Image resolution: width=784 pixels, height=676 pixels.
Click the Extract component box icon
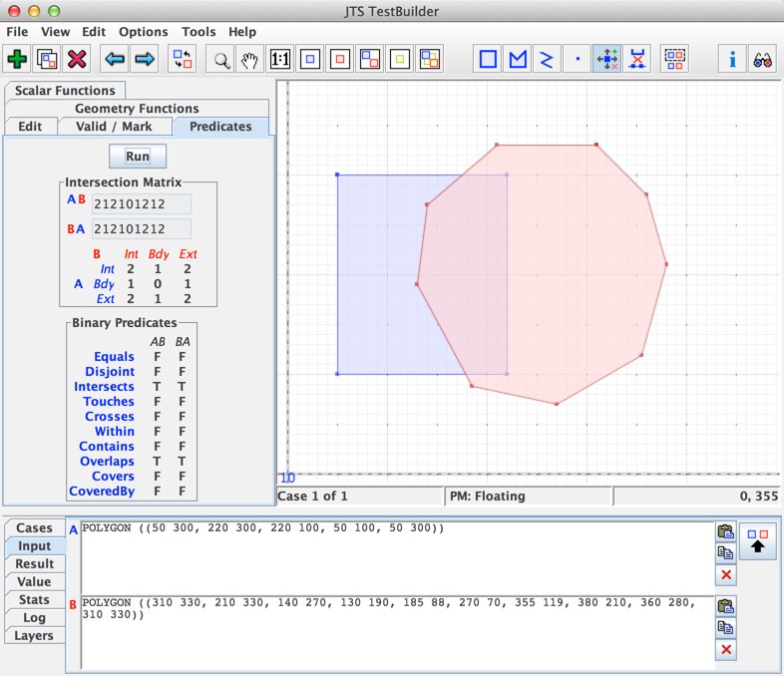click(675, 59)
